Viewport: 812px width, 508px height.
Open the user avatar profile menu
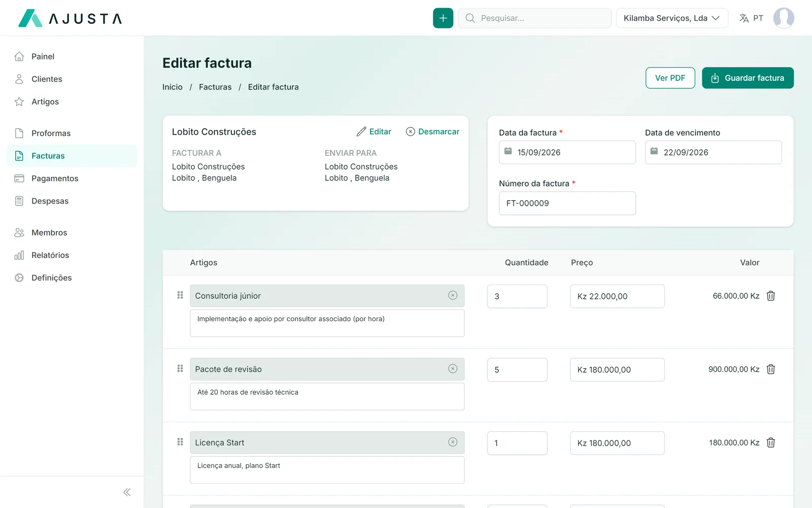784,18
